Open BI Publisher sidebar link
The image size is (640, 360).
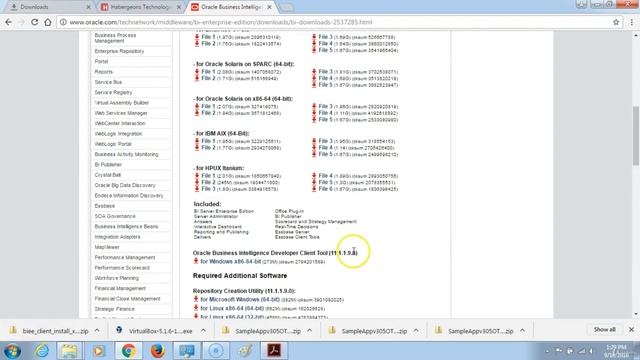(x=108, y=164)
